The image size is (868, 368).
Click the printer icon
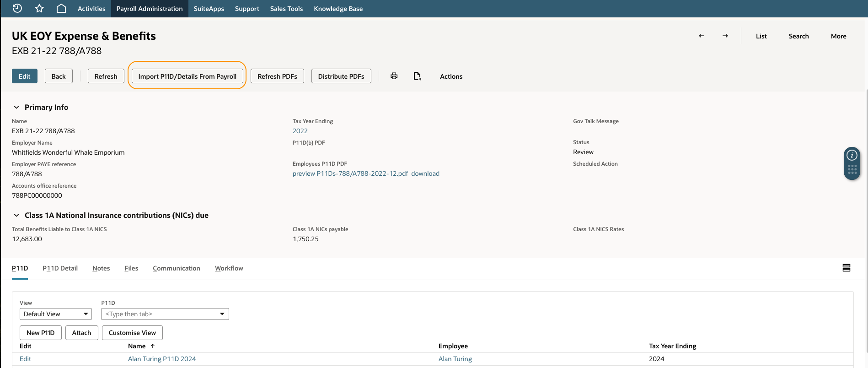pos(394,76)
